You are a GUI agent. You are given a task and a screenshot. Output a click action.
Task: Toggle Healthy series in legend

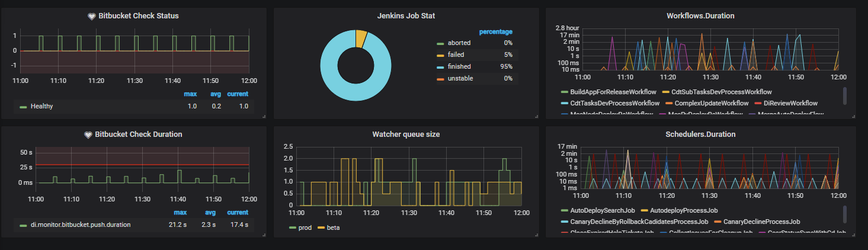tap(41, 107)
